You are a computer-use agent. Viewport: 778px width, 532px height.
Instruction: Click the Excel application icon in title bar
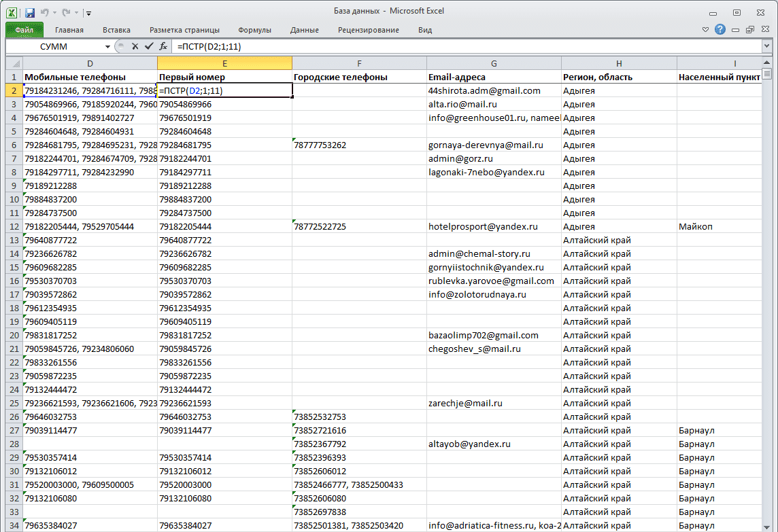click(12, 13)
